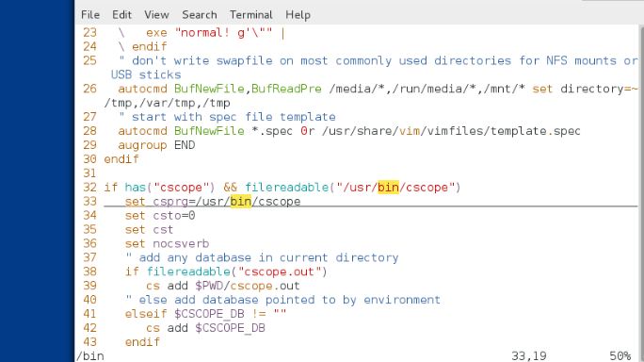644x362 pixels.
Task: Open the View menu
Action: pos(156,15)
